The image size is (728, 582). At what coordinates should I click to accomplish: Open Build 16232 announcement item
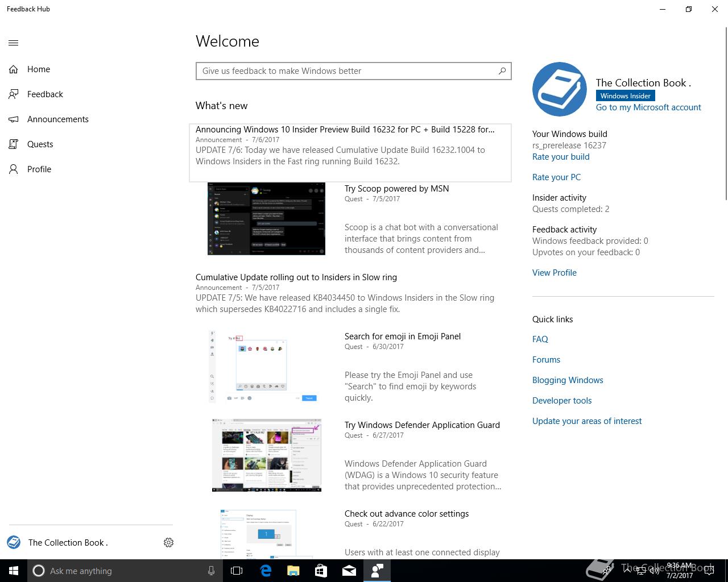click(x=350, y=152)
